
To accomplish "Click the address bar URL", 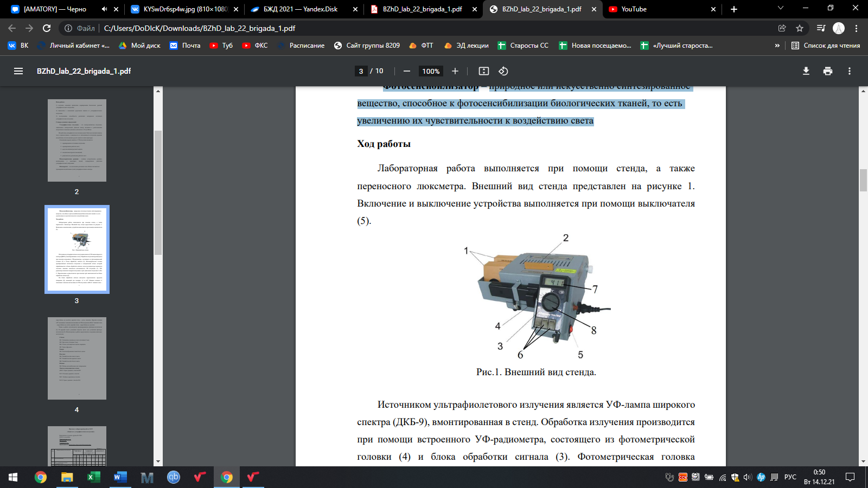I will [x=200, y=28].
